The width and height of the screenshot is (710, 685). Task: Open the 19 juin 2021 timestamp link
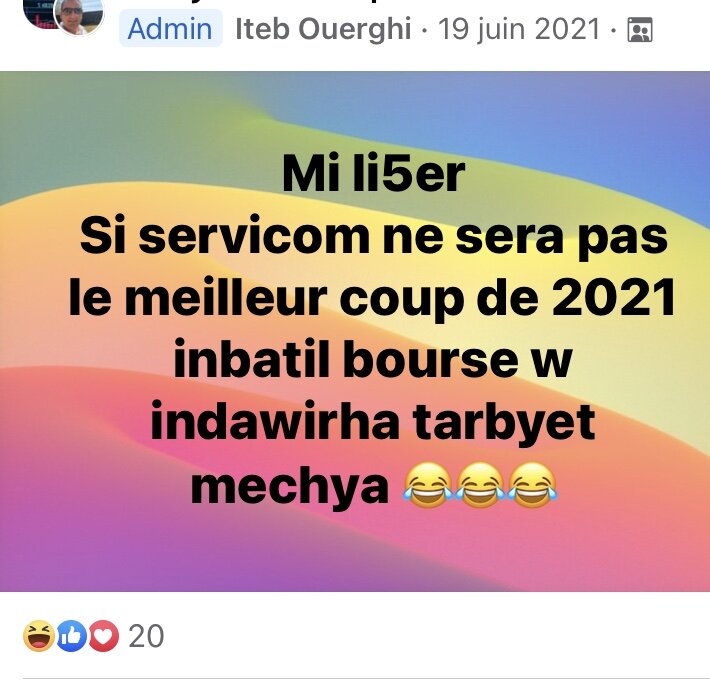pos(519,29)
